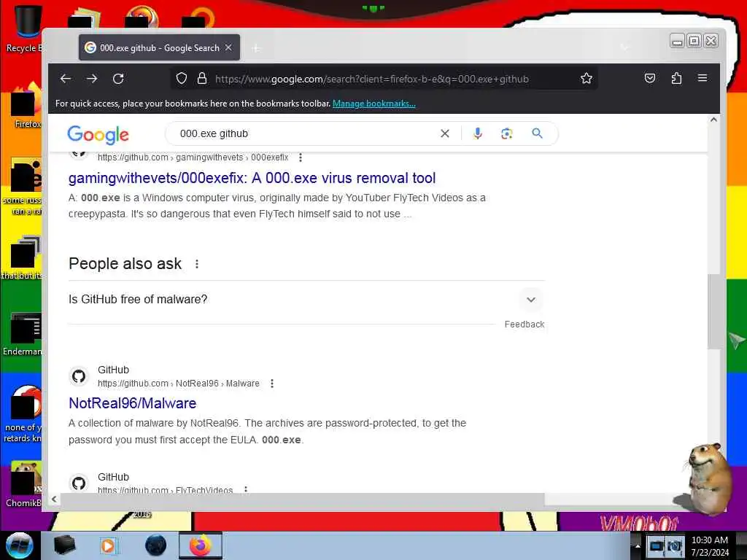Click the scroll up arrow of the page
747x560 pixels.
click(713, 120)
